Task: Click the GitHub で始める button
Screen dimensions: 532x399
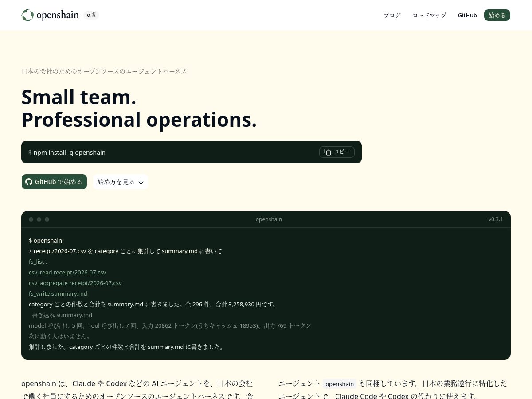Action: click(54, 182)
